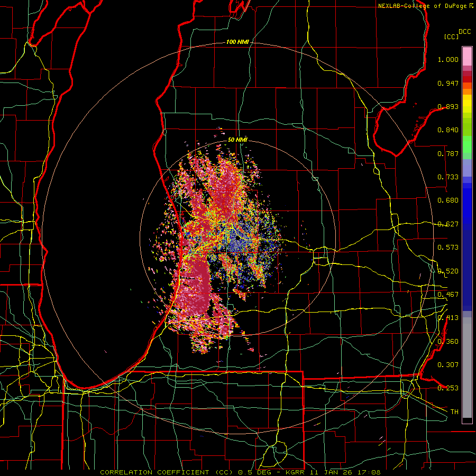Click the 1.000 legend value

point(448,59)
